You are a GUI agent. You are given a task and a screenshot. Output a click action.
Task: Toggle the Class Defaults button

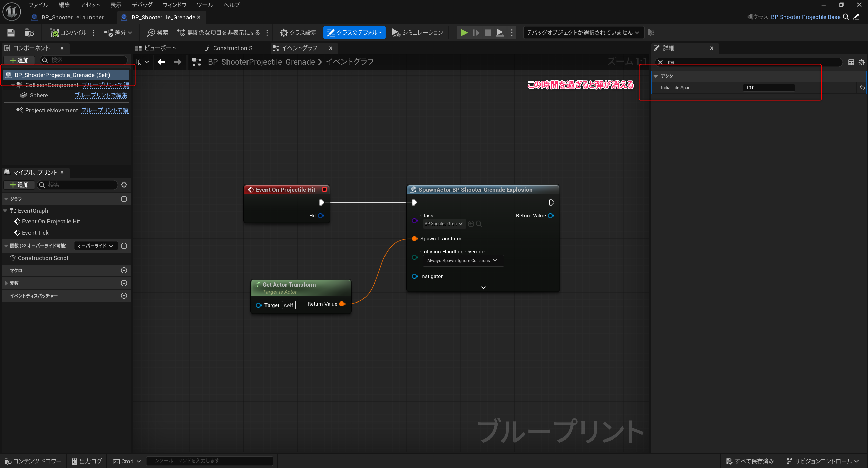(354, 33)
